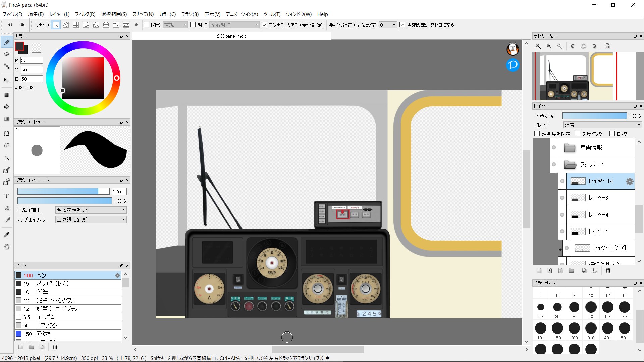Toggle visibility of 車両情報 folder
This screenshot has width=644, height=362.
click(x=554, y=148)
